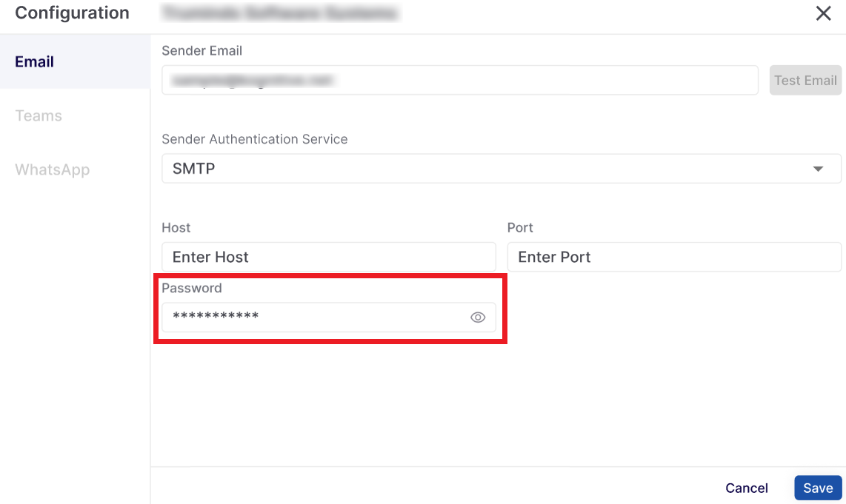Click the Host field label

point(176,227)
